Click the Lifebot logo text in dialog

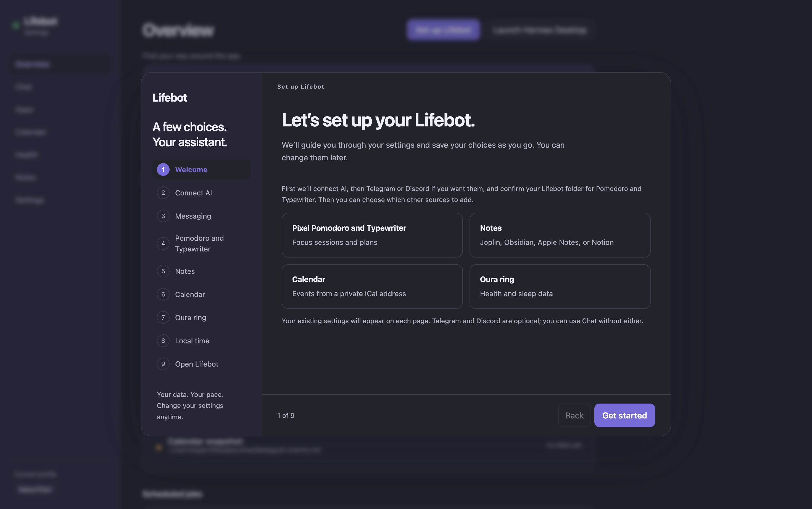[170, 98]
